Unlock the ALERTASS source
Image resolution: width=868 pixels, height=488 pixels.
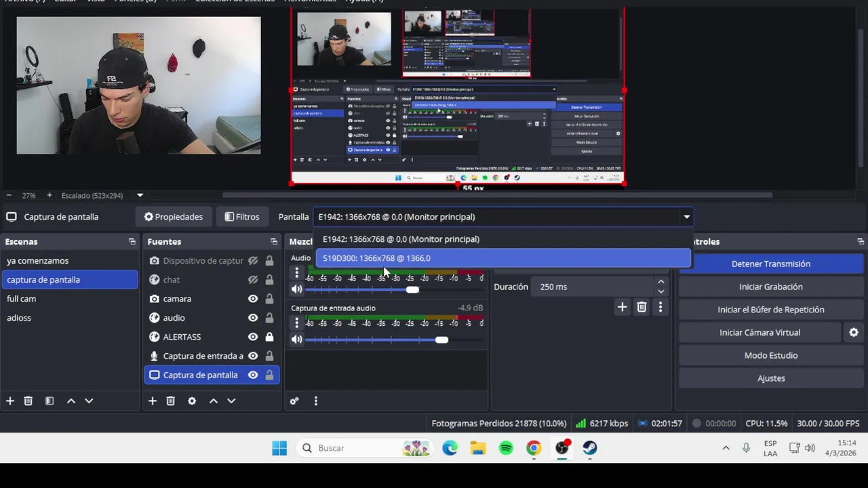(x=269, y=337)
